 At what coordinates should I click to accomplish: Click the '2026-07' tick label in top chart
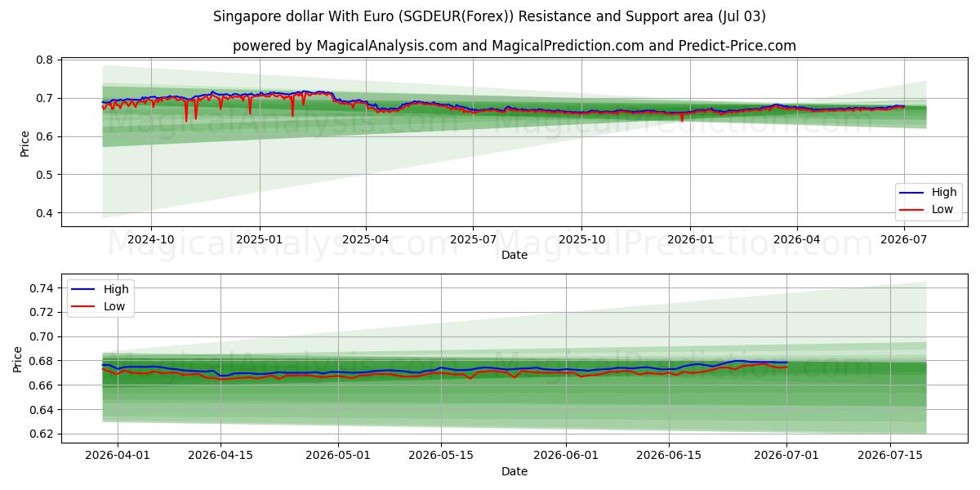point(904,239)
